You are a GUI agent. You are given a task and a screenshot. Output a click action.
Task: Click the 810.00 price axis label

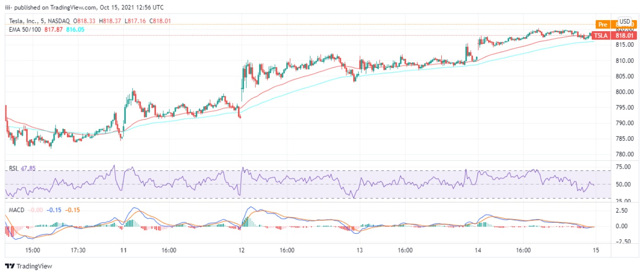coord(625,60)
